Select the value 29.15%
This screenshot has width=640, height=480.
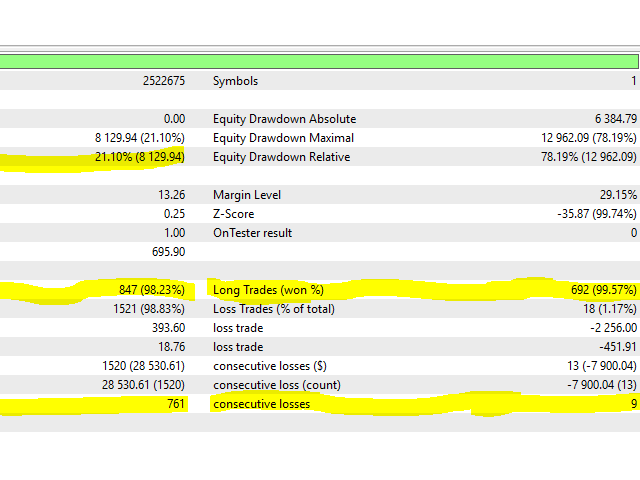point(618,195)
